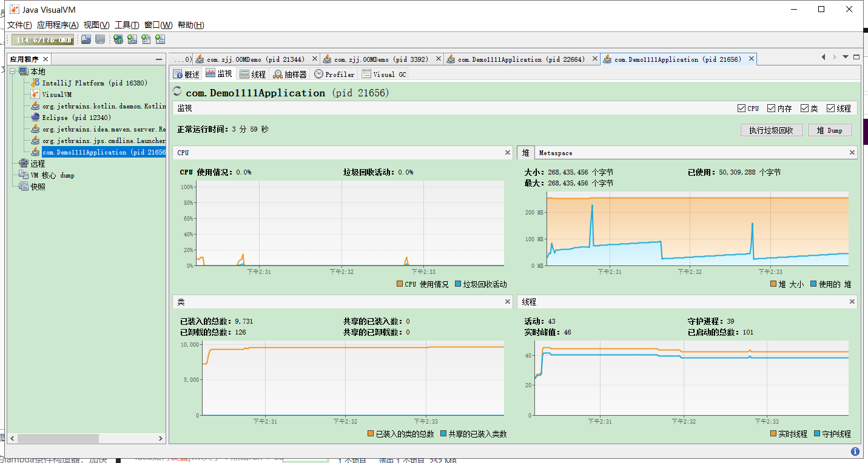Collapse the 本地 tree node
868x463 pixels.
(13, 72)
